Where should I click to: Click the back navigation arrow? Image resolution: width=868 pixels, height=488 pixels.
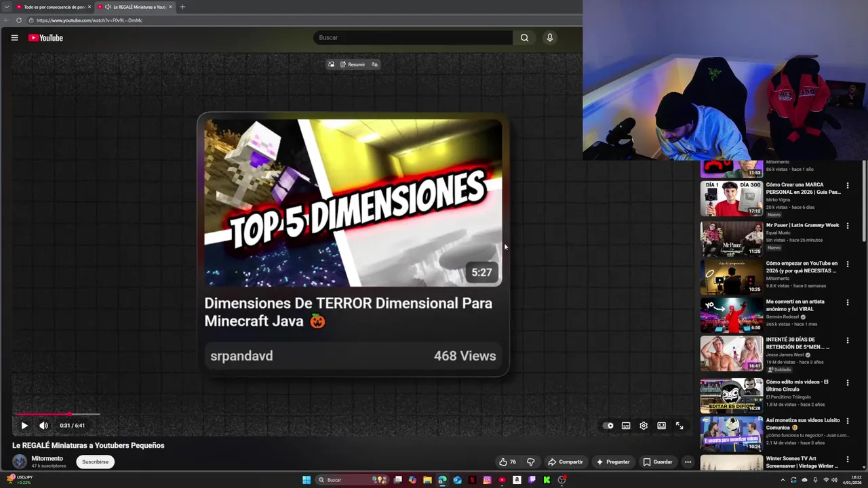click(x=6, y=20)
